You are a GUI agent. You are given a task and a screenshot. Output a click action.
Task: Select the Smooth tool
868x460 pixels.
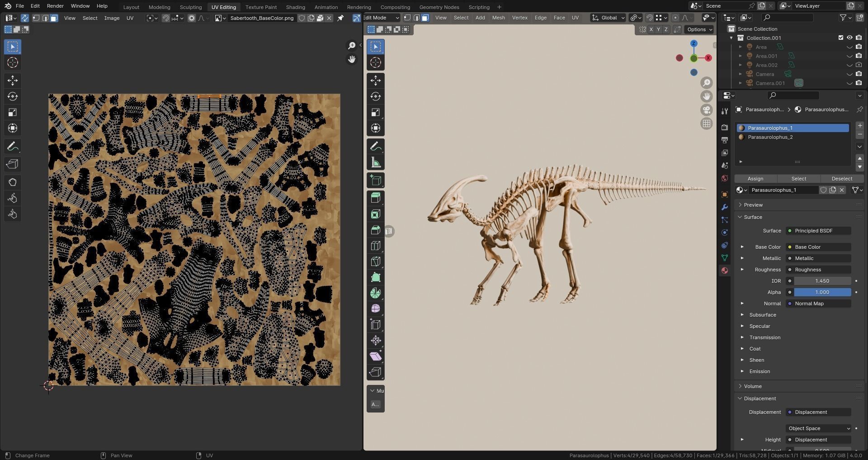click(x=376, y=309)
